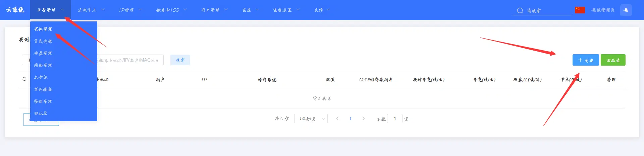Go to previous page with left arrow
This screenshot has height=156, width=644.
(337, 119)
